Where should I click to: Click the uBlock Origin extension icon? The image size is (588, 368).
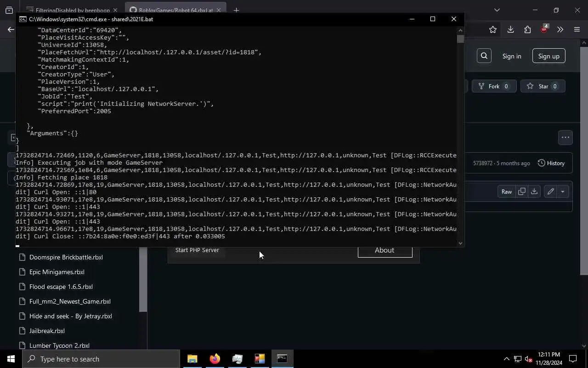(544, 29)
